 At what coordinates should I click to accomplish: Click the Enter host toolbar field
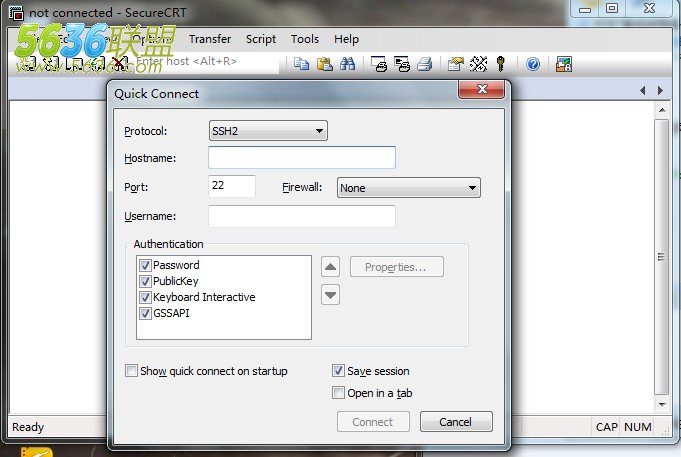[x=206, y=61]
